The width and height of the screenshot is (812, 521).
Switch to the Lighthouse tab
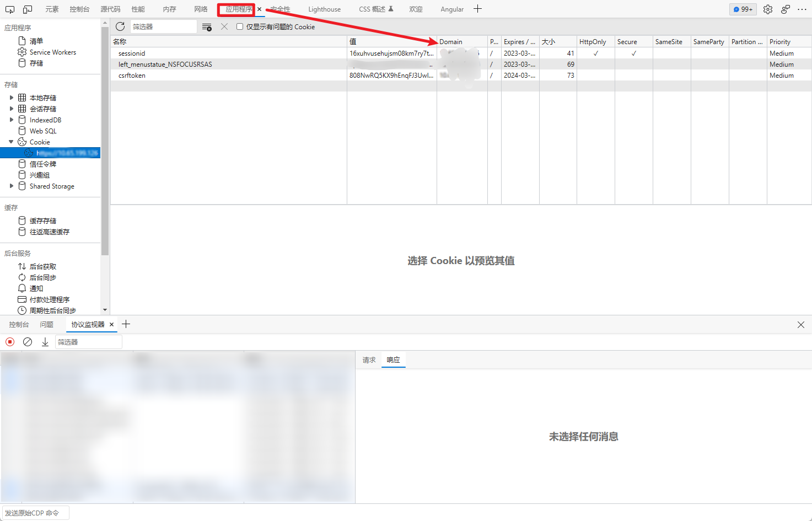coord(324,9)
